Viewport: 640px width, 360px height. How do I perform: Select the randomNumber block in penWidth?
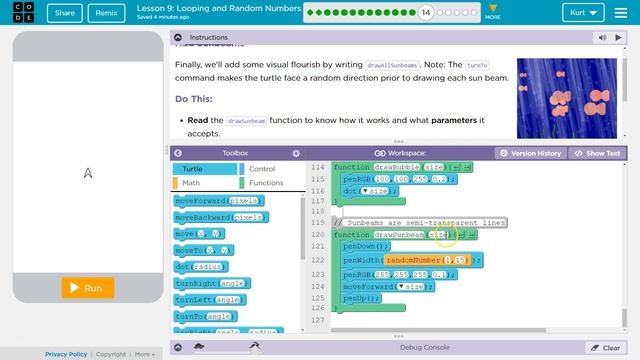(427, 260)
